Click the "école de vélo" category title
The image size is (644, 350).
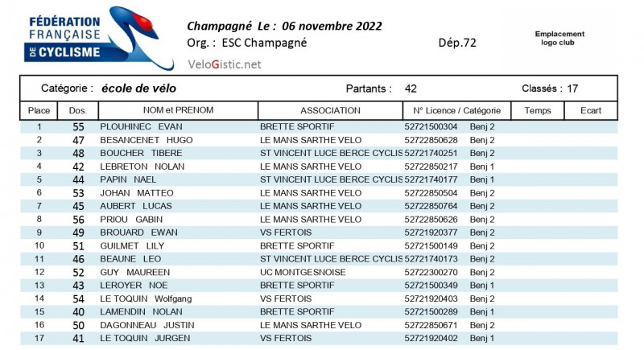[138, 89]
